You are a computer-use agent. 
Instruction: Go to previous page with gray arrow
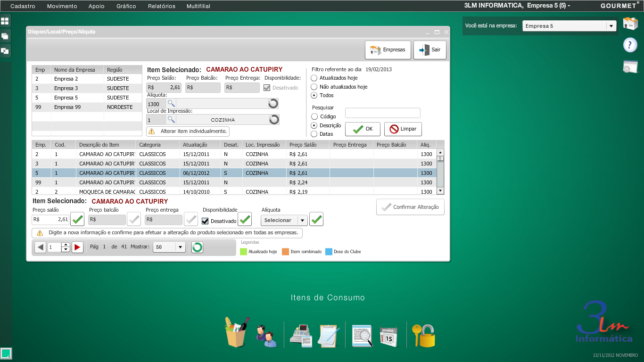click(41, 247)
